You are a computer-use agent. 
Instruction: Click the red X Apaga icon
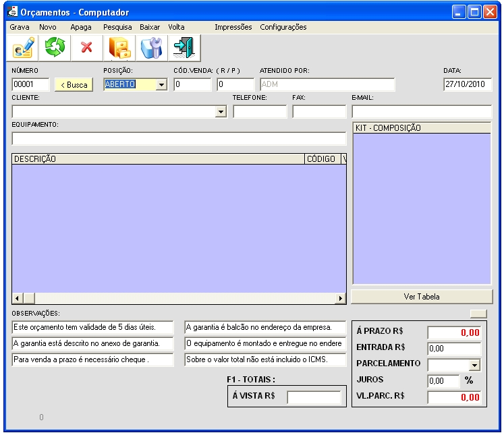[x=86, y=48]
